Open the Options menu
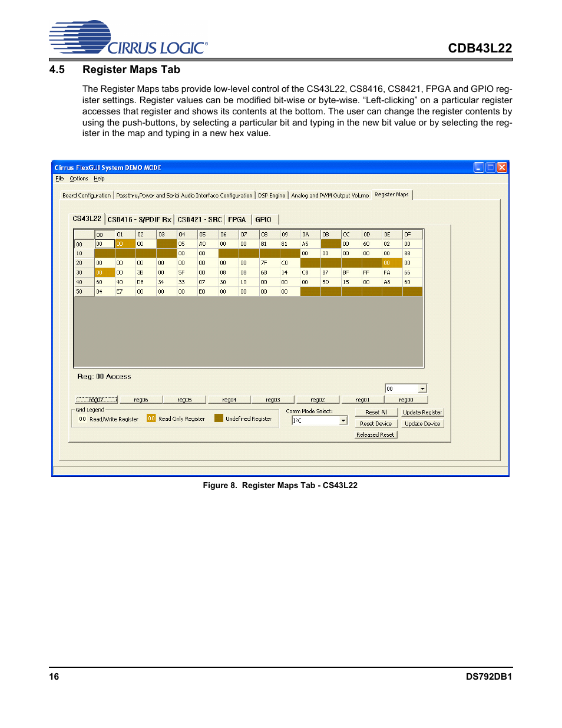Screen dimensions: 562x728 coord(78,179)
